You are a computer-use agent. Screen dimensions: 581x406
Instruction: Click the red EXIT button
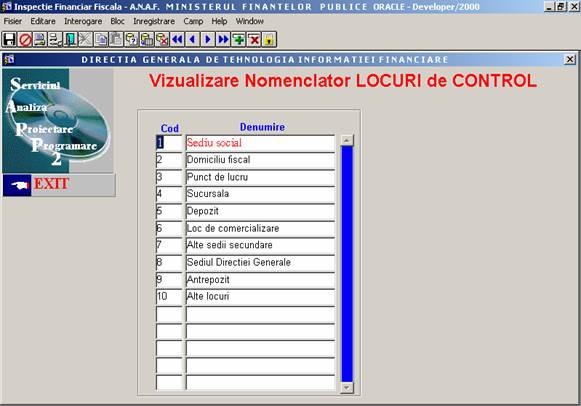[x=59, y=184]
